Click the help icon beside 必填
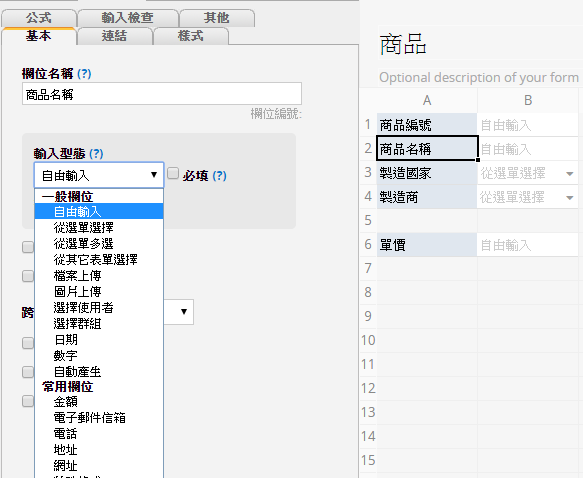 (x=219, y=175)
